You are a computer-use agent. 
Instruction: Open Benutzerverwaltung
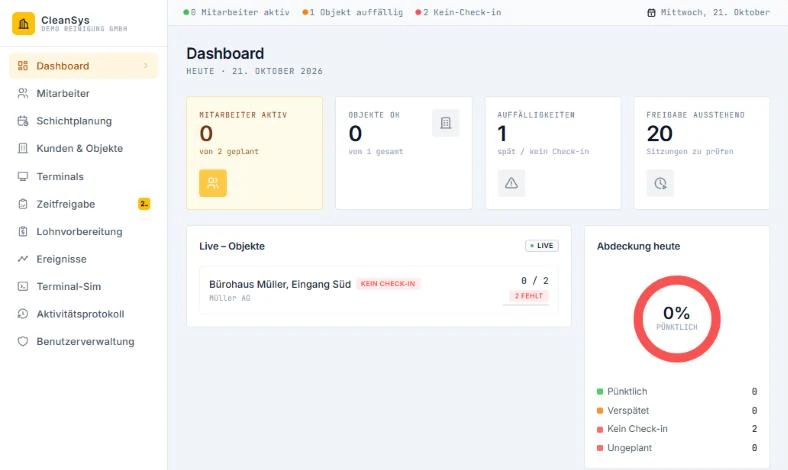pos(83,341)
